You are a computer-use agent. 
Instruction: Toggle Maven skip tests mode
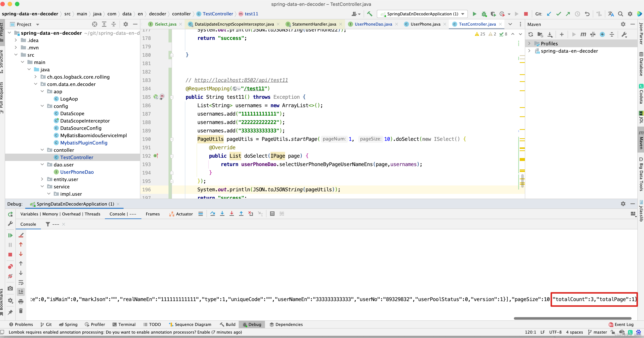click(602, 35)
